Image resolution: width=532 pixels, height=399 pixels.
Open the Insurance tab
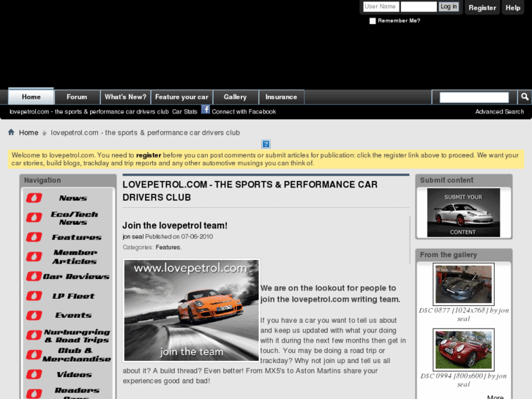point(281,97)
